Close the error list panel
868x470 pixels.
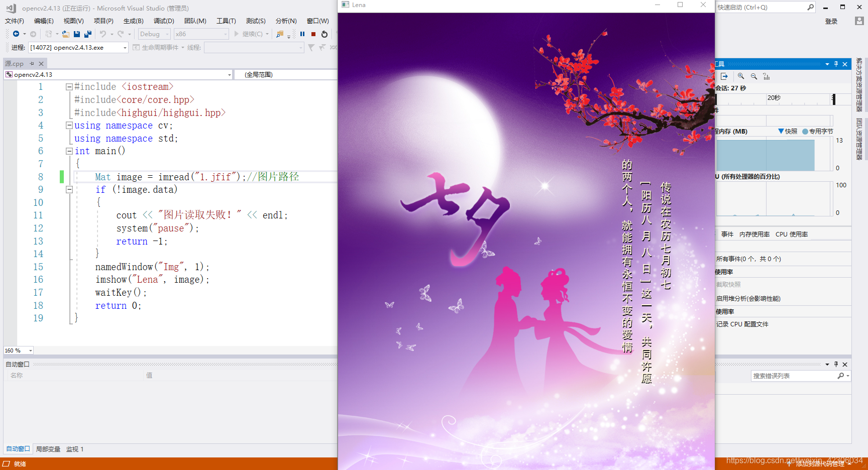(845, 364)
